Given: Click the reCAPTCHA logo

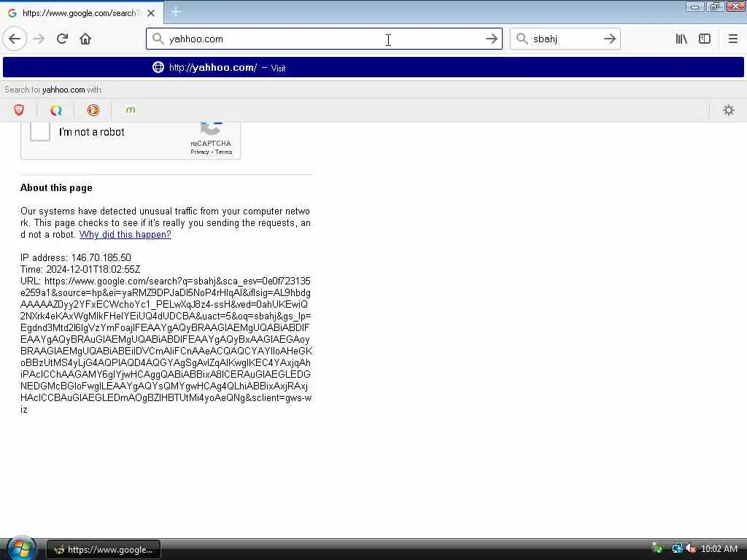Looking at the screenshot, I should click(x=211, y=129).
